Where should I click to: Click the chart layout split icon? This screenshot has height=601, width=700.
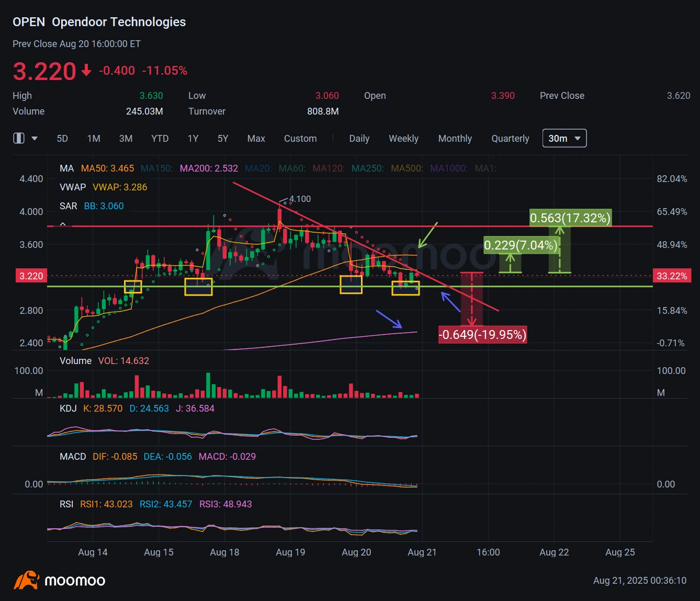(x=19, y=138)
